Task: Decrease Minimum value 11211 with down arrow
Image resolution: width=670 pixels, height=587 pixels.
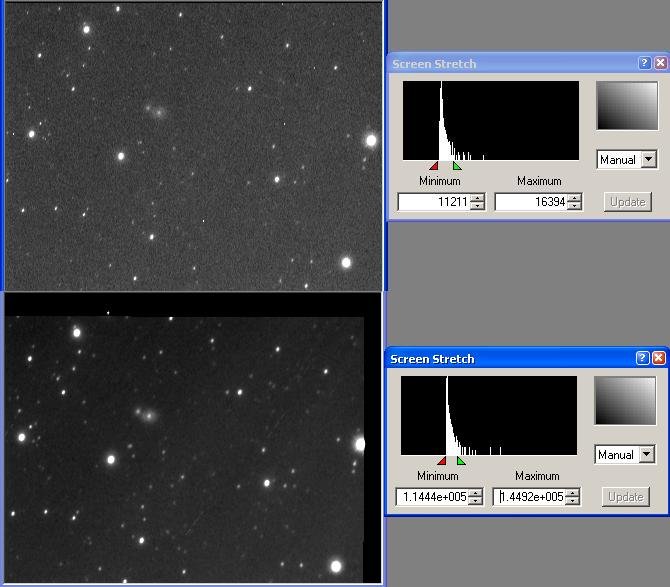Action: tap(477, 206)
